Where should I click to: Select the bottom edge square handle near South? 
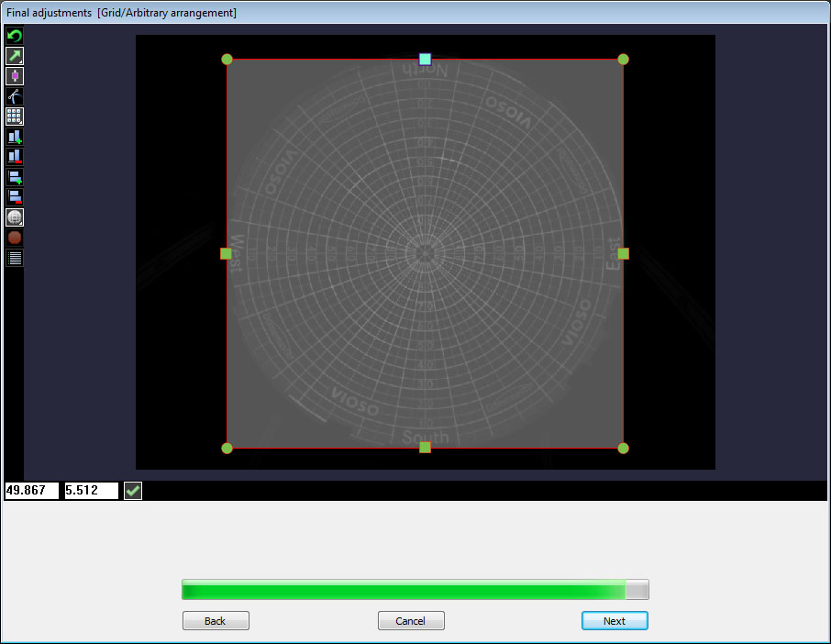coord(425,448)
